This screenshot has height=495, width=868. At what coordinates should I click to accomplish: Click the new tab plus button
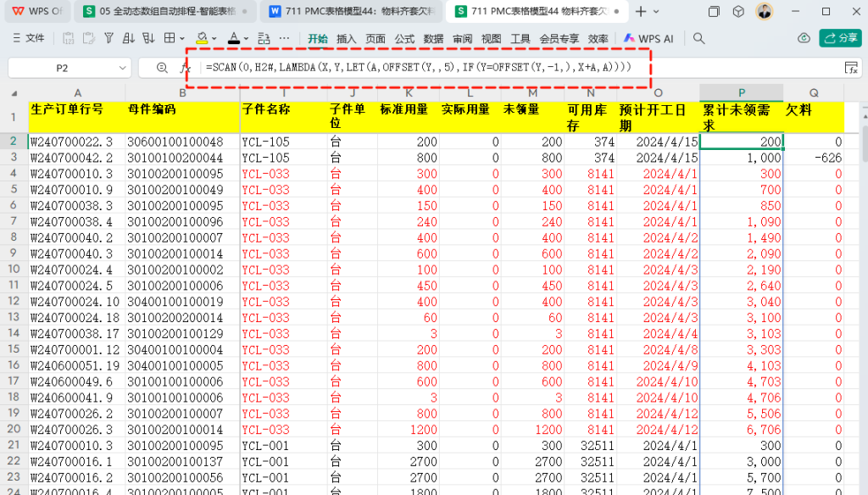coord(641,11)
